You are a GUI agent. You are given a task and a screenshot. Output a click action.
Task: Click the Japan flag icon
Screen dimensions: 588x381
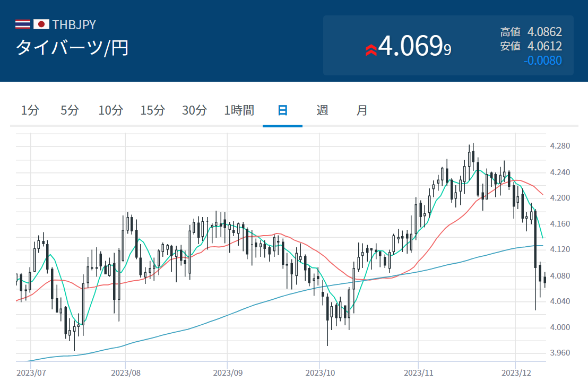[x=41, y=24]
